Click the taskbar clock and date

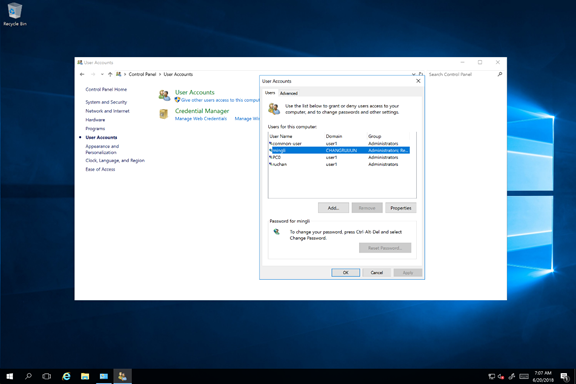pos(543,376)
